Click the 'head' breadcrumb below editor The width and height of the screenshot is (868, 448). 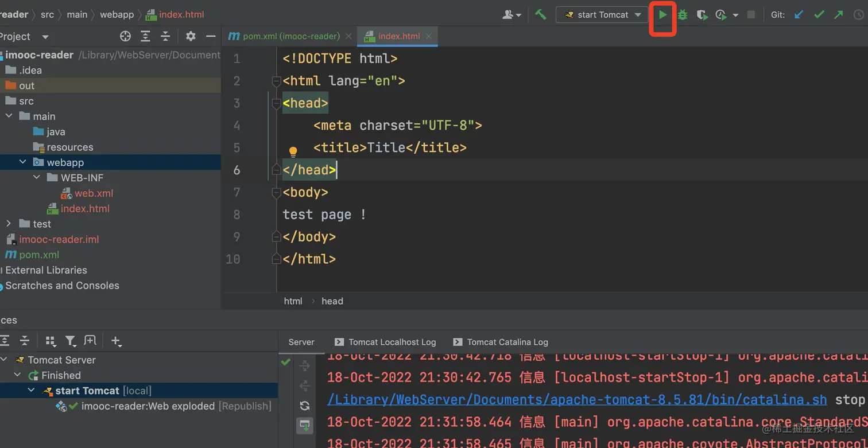click(332, 301)
